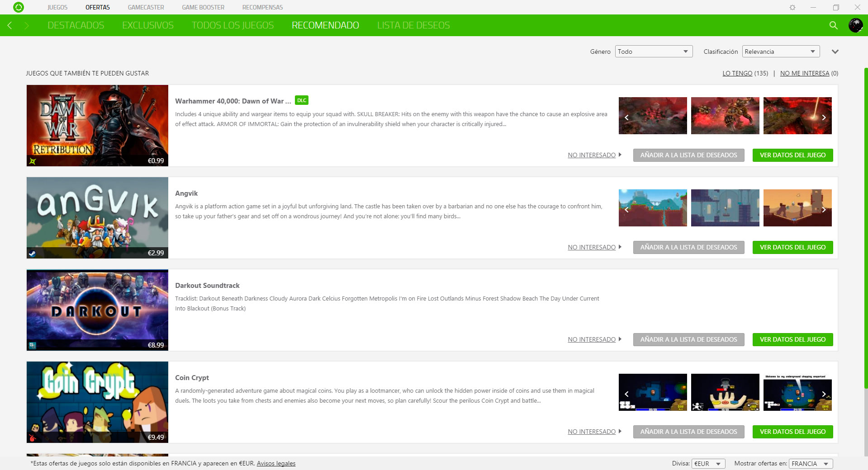Click the Steam icon on Angvik cover

pos(33,253)
